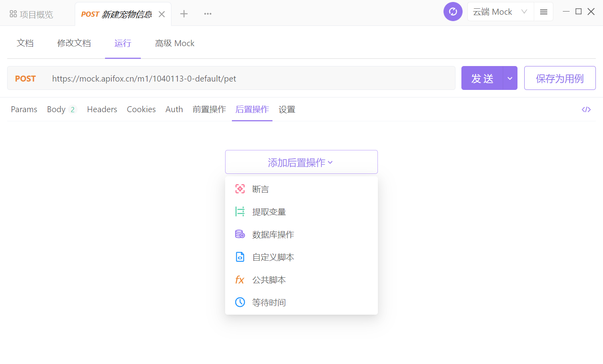Close the 新建宠物信息 tab
Viewport: 603px width, 364px height.
161,14
